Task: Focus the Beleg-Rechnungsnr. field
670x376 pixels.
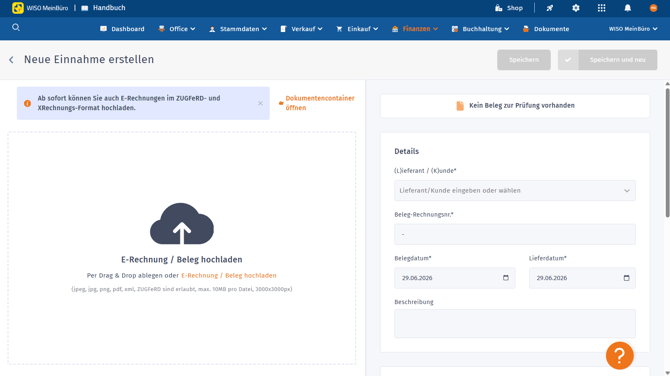Action: point(515,234)
